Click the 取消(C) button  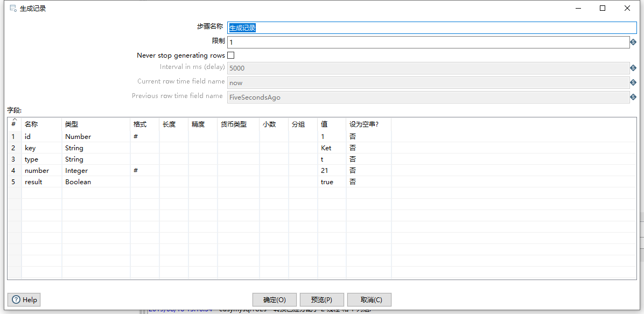coord(369,299)
